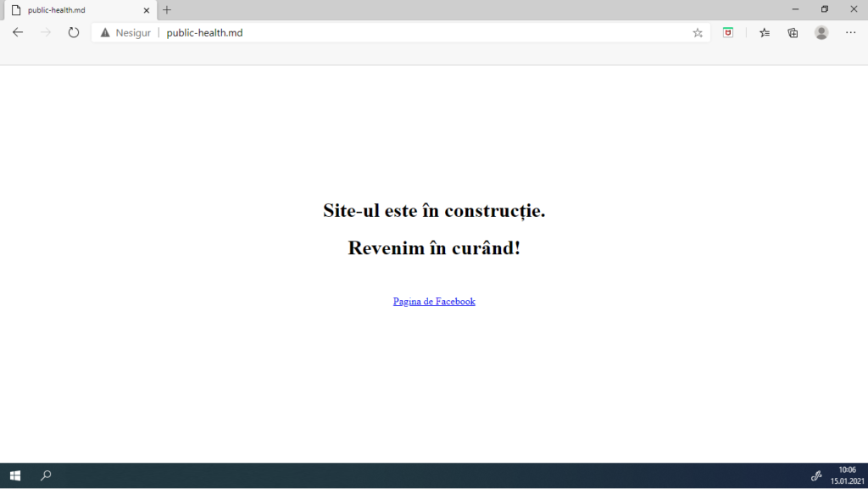This screenshot has width=868, height=489.
Task: Open the red shield extension icon
Action: 727,32
